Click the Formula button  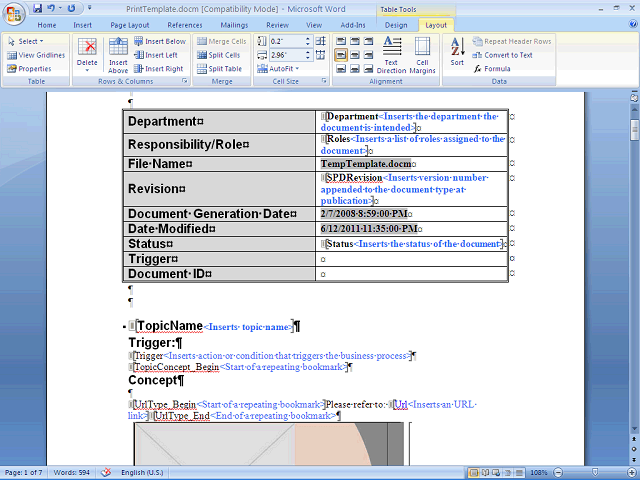(x=492, y=69)
